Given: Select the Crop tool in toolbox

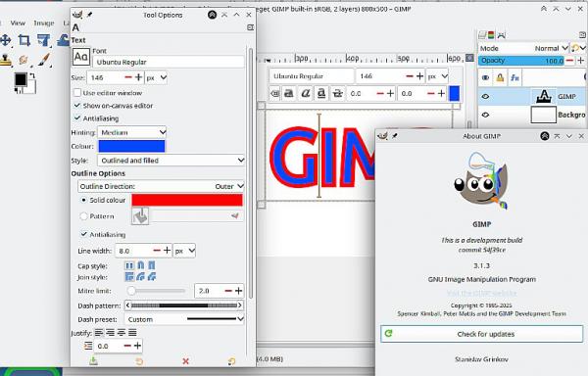Looking at the screenshot, I should (x=24, y=40).
